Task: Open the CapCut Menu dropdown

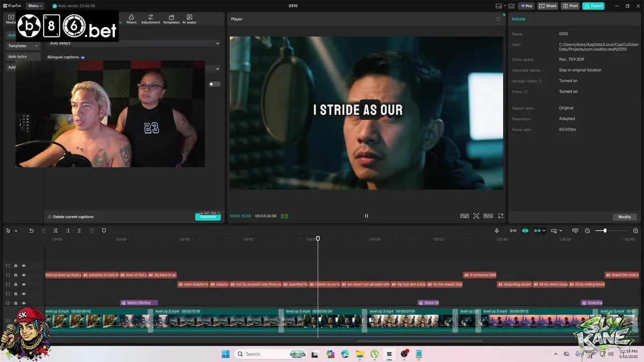Action: (x=34, y=6)
